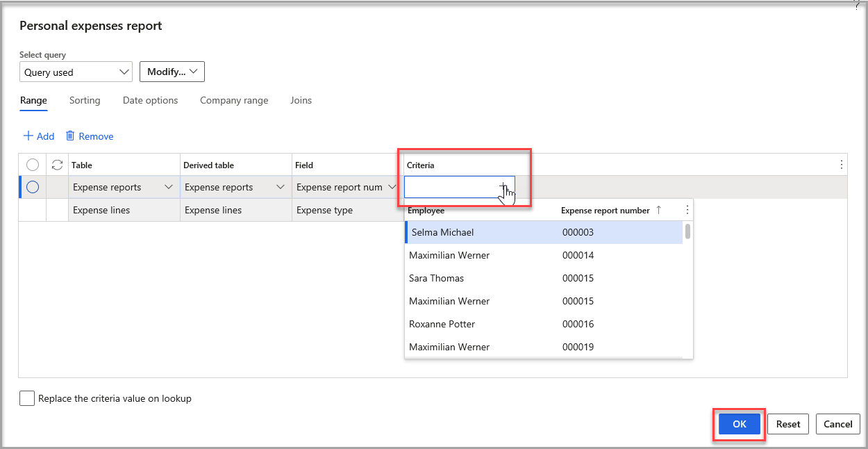Open the Date options tab
The image size is (868, 449).
coord(150,101)
